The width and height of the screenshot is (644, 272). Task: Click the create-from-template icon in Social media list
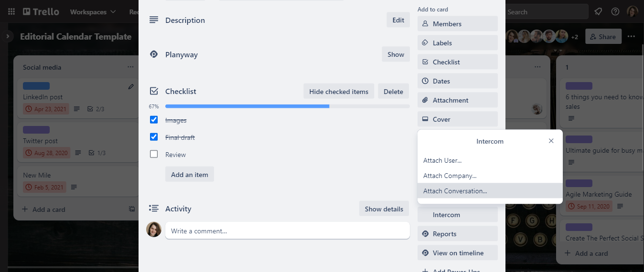click(x=132, y=209)
